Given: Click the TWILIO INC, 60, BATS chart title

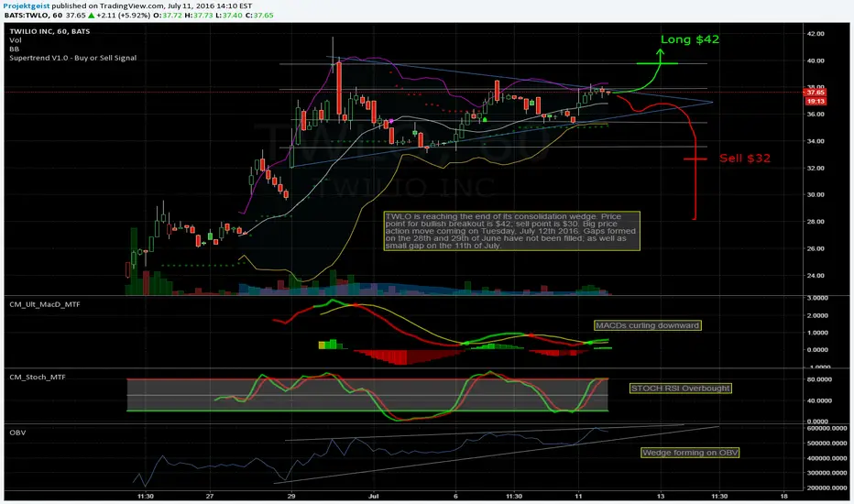Looking at the screenshot, I should pyautogui.click(x=49, y=31).
